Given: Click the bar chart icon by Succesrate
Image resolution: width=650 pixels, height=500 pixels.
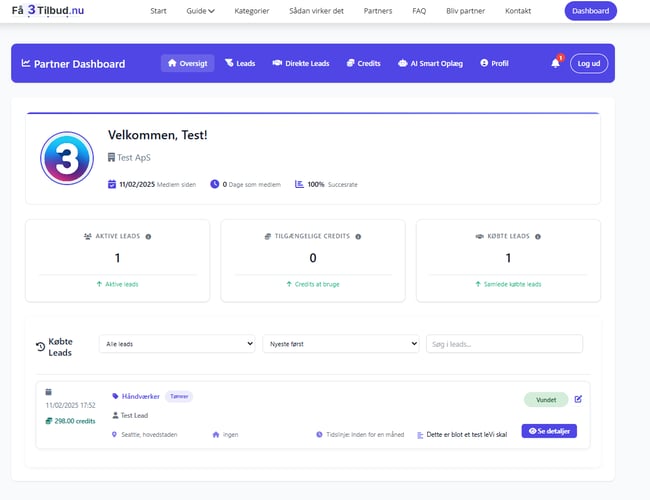Looking at the screenshot, I should (299, 184).
